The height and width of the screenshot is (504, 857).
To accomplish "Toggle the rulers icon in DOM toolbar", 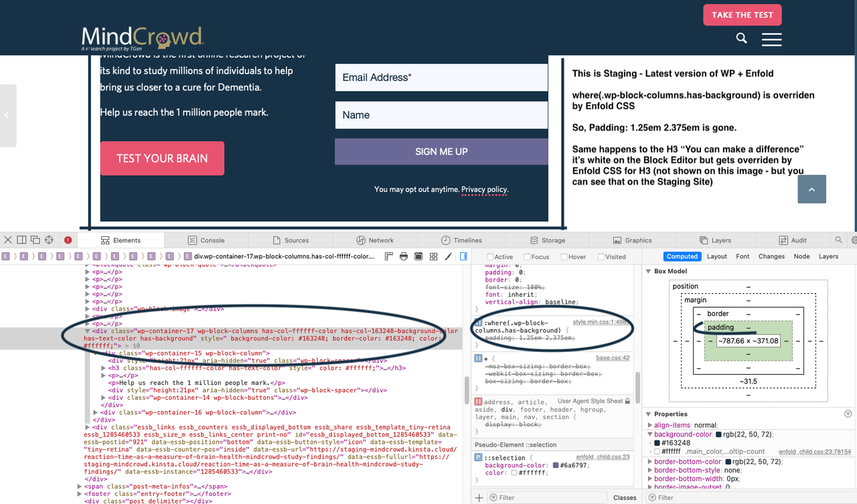I will coord(389,256).
